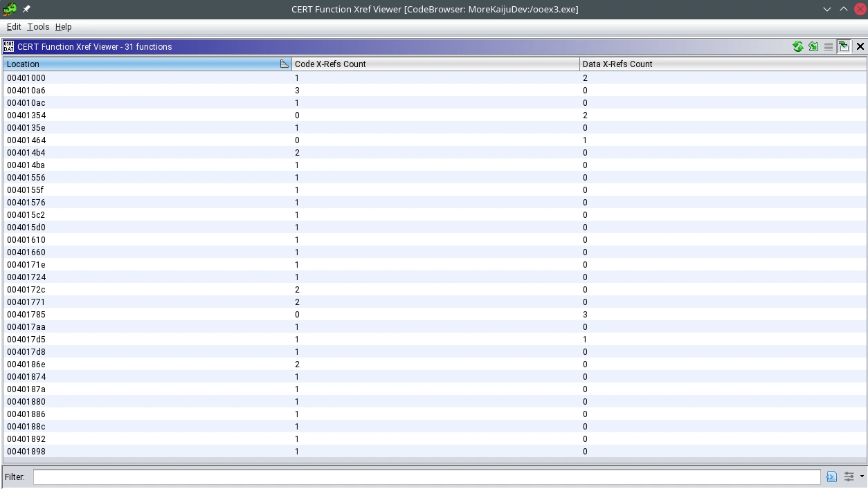Select location 004010ac row
This screenshot has height=489, width=868.
point(434,103)
